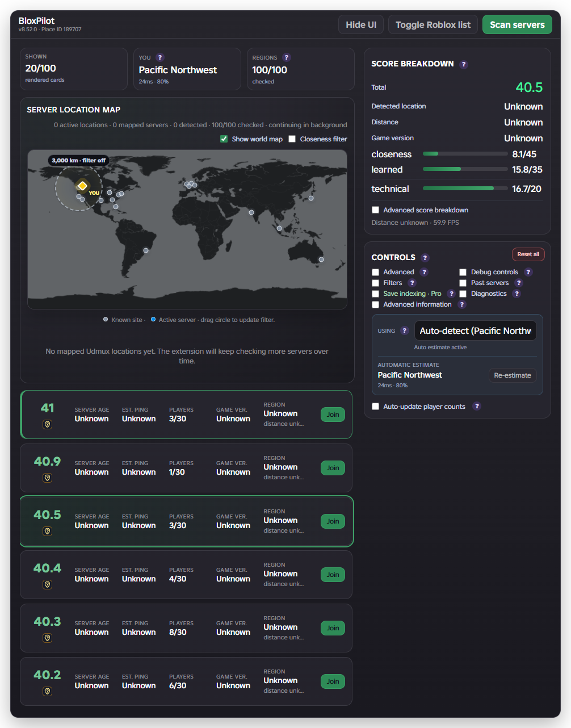Screen dimensions: 571x728
Task: Enable Diagnostics checkbox
Action: [463, 294]
